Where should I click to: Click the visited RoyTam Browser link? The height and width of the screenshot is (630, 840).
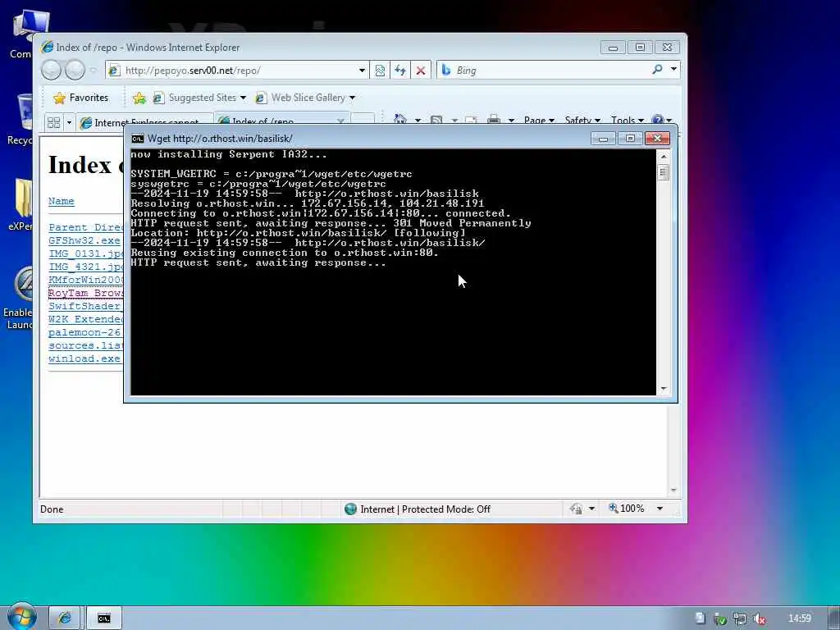[x=85, y=293]
